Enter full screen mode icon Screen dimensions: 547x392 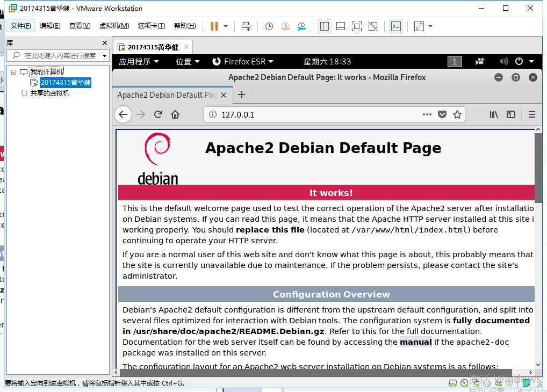click(357, 26)
